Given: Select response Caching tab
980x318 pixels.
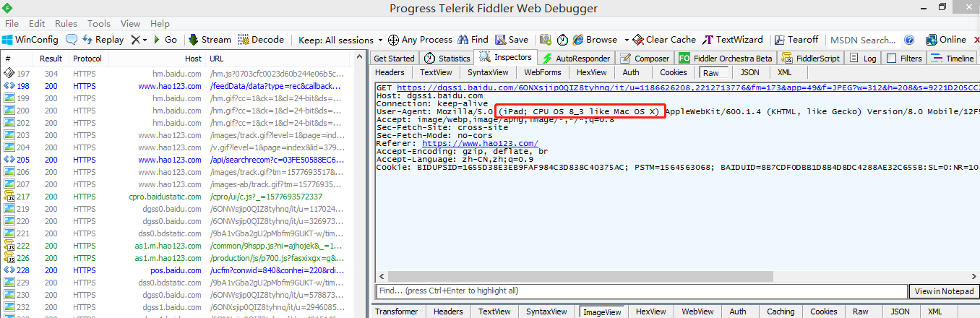Looking at the screenshot, I should 780,311.
